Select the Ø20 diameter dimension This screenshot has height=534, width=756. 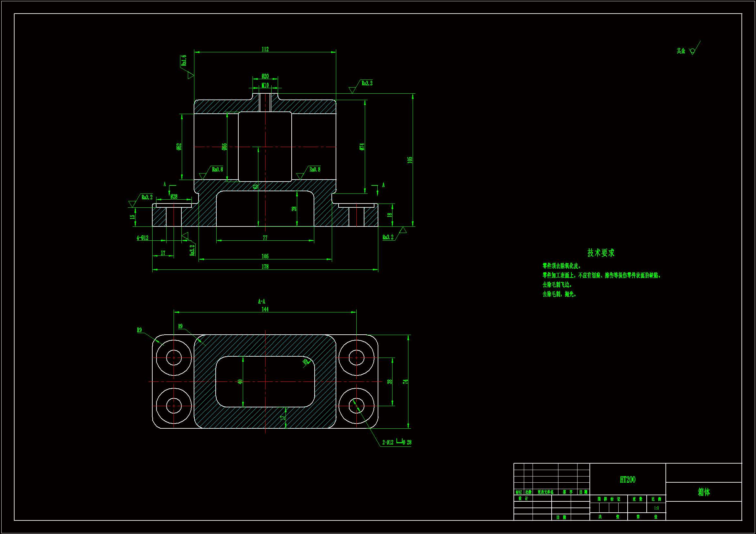[265, 76]
